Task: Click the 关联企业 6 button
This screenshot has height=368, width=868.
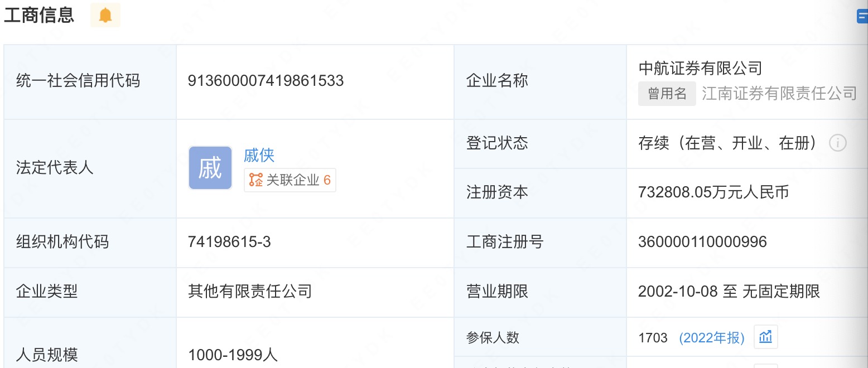Action: 290,180
